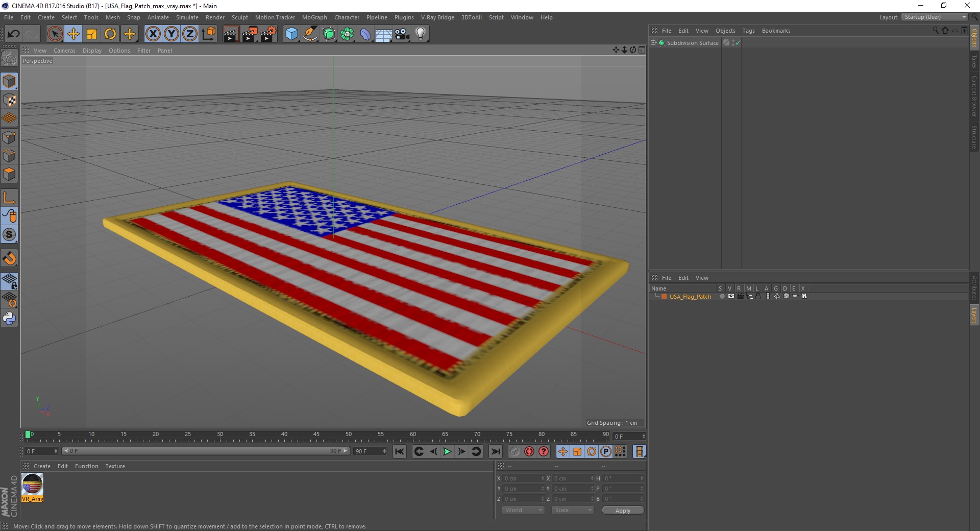Toggle Enable Snap magnet icon
This screenshot has height=531, width=980.
pos(9,258)
